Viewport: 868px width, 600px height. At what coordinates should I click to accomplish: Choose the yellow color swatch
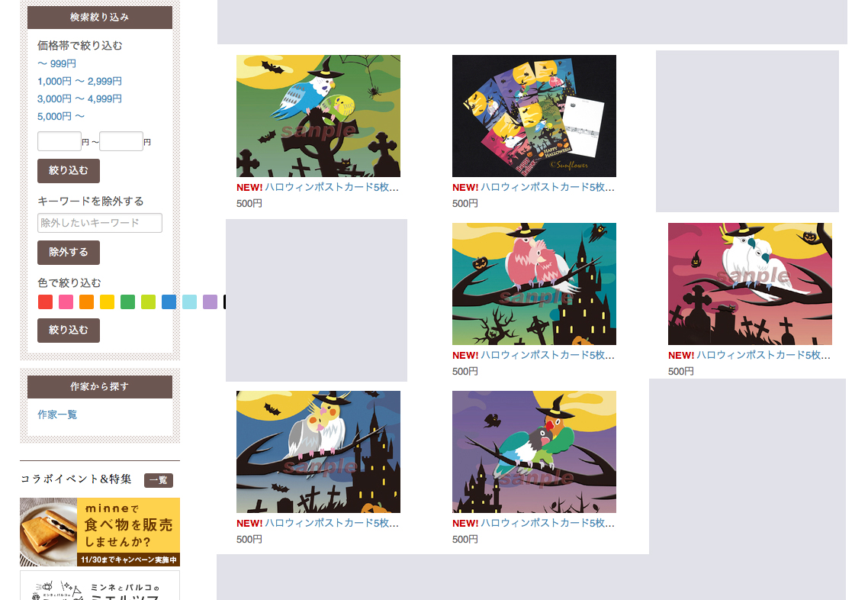(107, 302)
